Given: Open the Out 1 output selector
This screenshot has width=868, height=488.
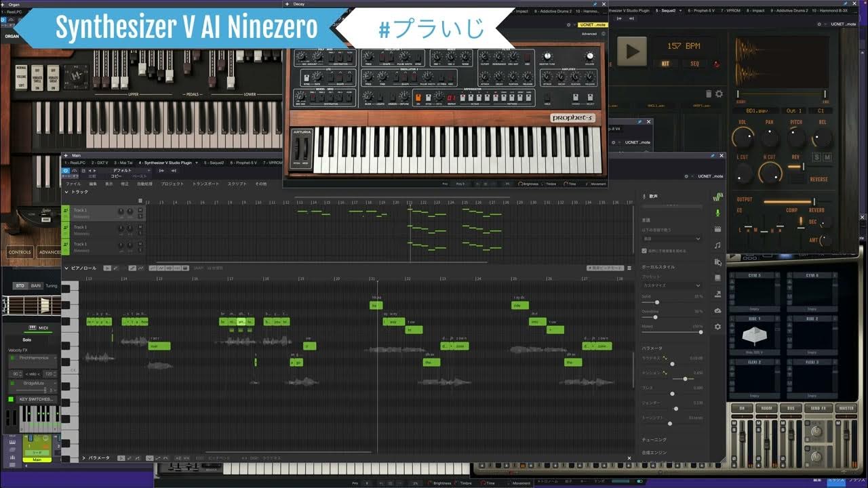Looking at the screenshot, I should click(x=794, y=110).
